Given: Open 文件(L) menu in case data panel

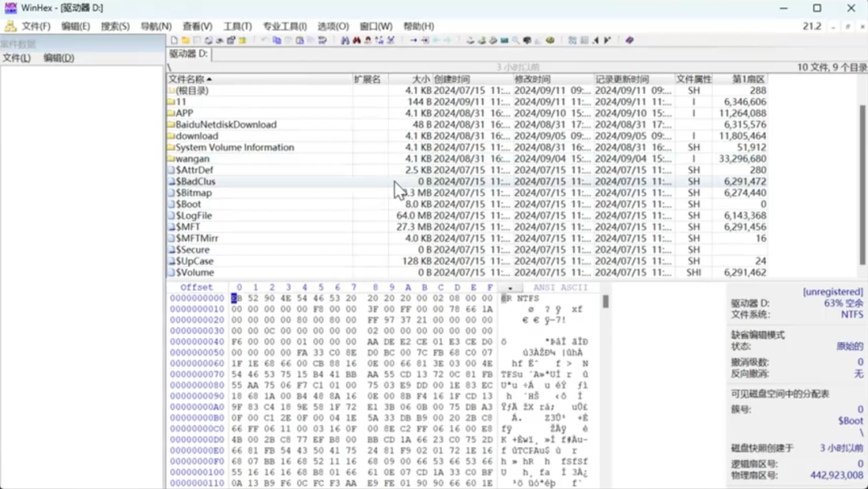Looking at the screenshot, I should (17, 58).
